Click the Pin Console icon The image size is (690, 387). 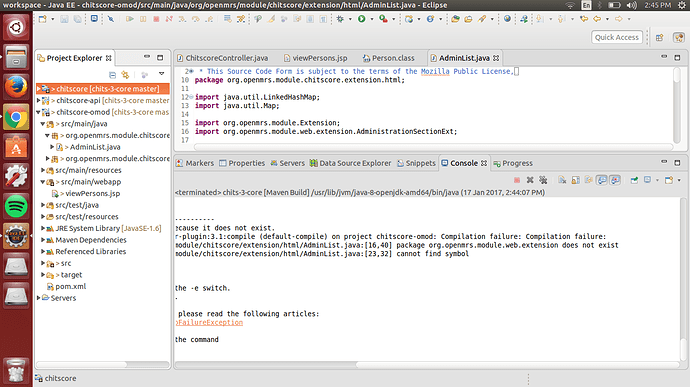pyautogui.click(x=634, y=180)
